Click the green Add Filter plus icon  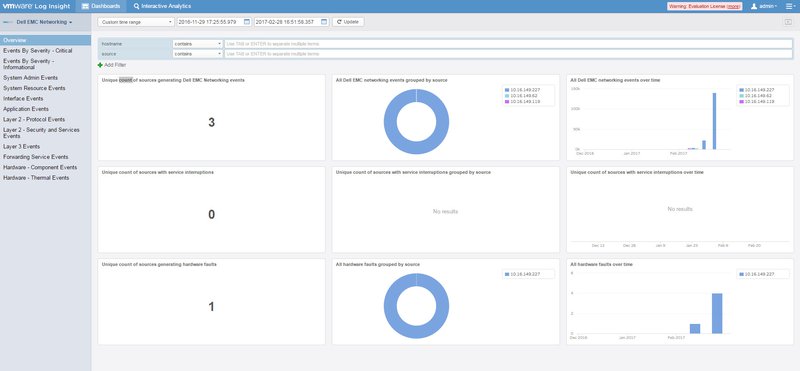pos(100,65)
